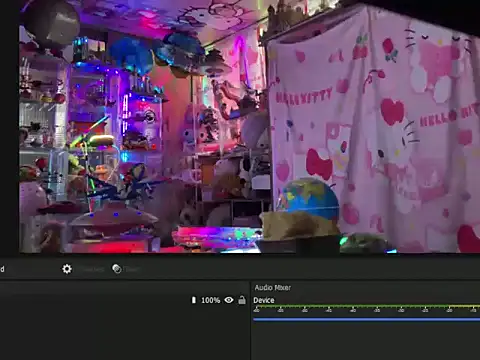
Task: Open source Properties via the gear icon
Action: (67, 269)
